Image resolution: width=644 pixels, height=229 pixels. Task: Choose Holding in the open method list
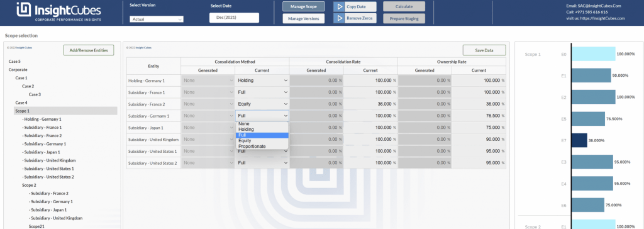[262, 130]
